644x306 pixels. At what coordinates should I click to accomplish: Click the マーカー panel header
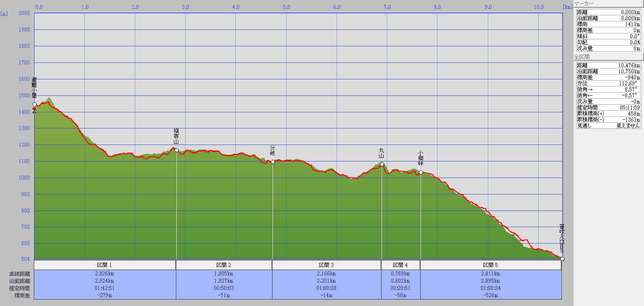coord(608,4)
